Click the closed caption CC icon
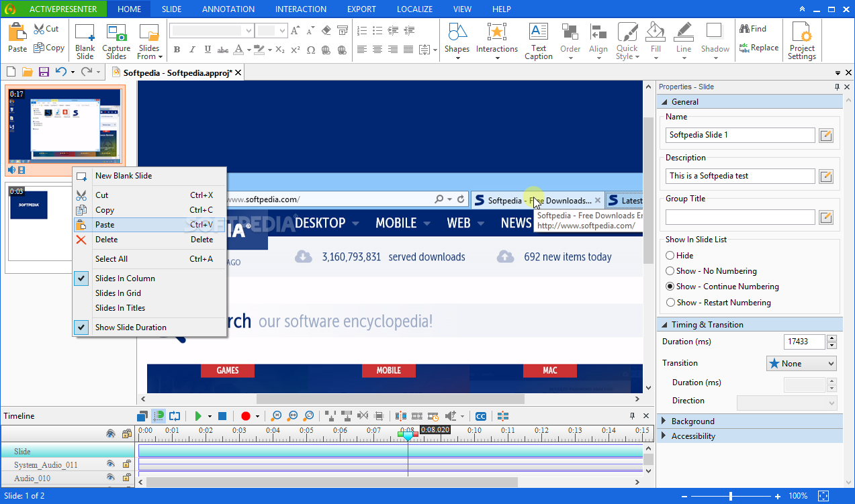 tap(480, 416)
